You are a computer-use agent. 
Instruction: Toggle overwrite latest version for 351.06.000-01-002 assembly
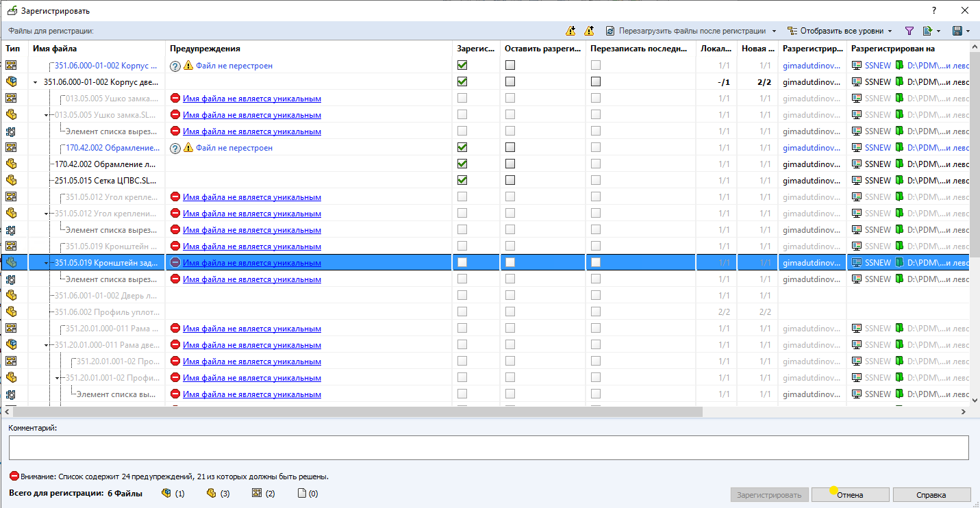595,81
